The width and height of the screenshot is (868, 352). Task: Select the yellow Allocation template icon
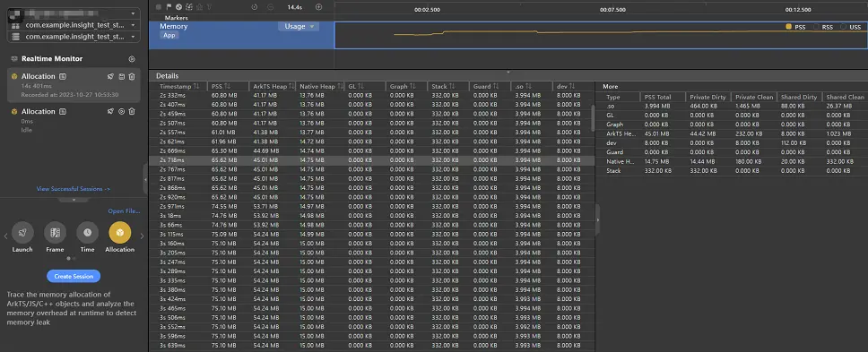[x=120, y=233]
